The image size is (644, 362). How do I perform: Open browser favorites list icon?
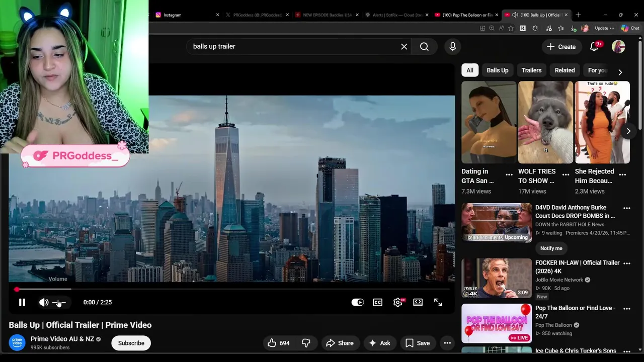pyautogui.click(x=560, y=28)
